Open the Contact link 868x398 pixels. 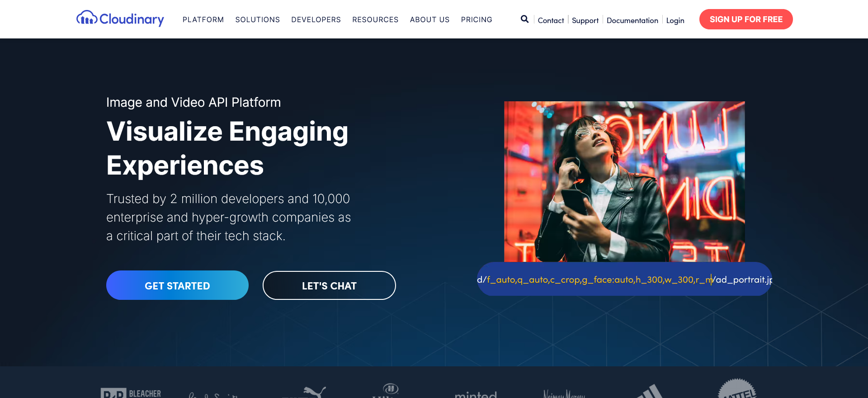pos(551,20)
